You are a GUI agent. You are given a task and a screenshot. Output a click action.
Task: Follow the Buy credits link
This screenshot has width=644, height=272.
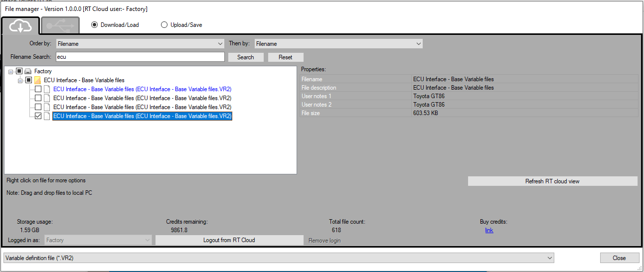click(489, 230)
